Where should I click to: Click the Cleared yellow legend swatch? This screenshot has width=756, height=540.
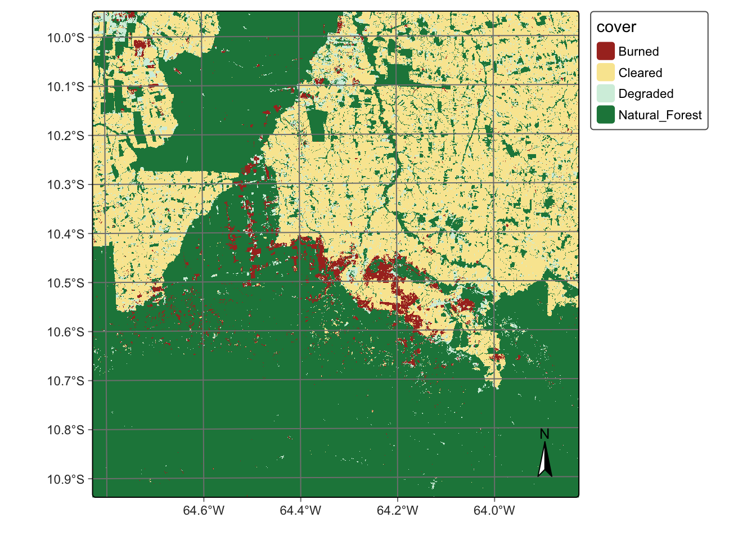tap(605, 73)
